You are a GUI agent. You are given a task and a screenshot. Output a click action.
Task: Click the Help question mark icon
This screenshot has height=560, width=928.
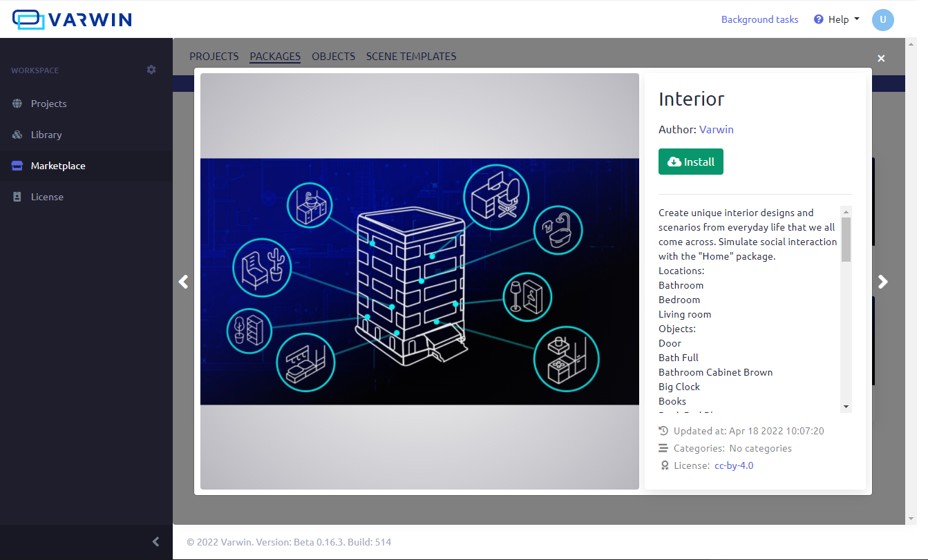(819, 19)
